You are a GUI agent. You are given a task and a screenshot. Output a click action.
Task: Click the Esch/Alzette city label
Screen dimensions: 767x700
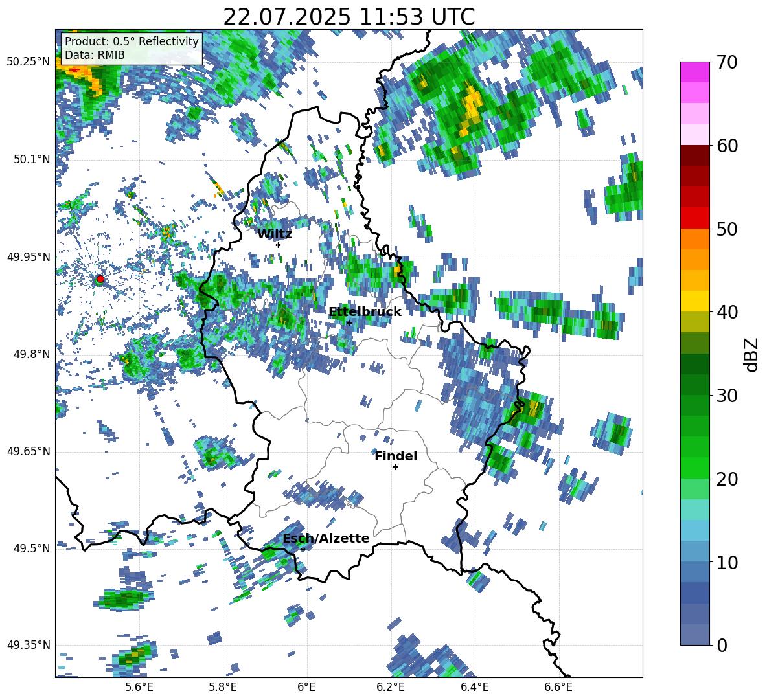click(326, 539)
